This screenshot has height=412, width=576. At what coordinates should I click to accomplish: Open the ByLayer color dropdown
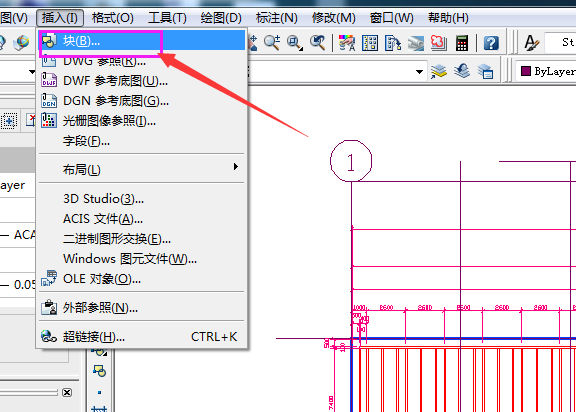coord(547,71)
